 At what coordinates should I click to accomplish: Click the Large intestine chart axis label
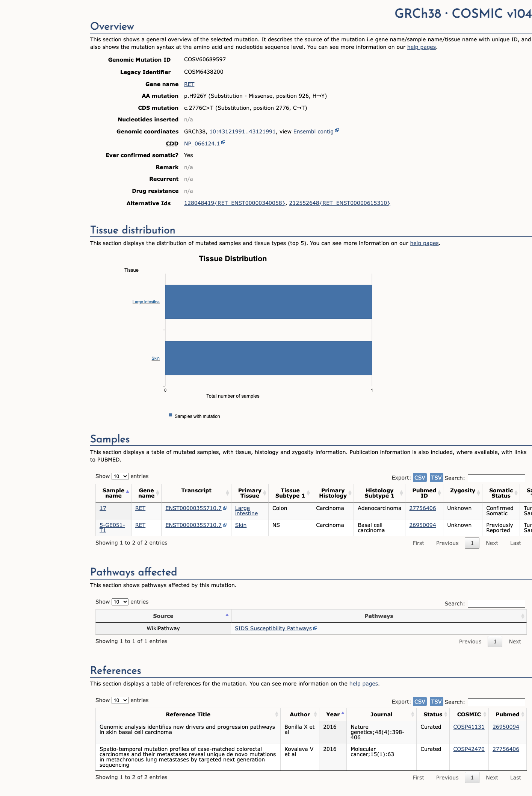(146, 302)
